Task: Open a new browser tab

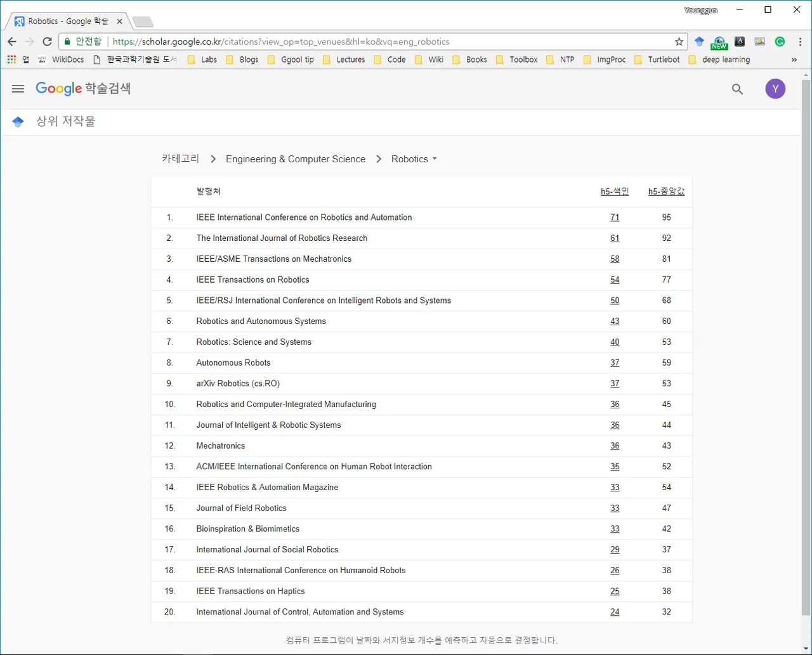Action: [143, 22]
